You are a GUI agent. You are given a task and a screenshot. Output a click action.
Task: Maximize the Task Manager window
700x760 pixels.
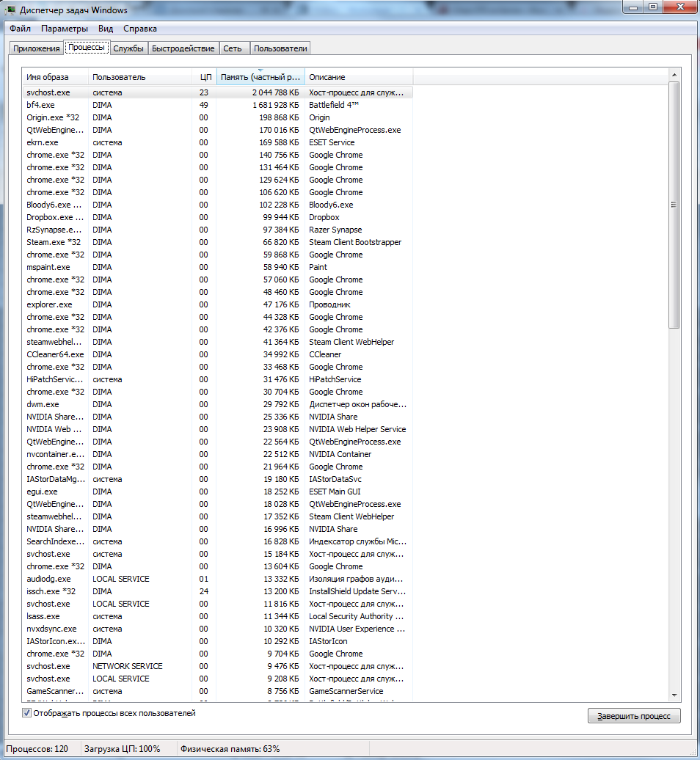(x=654, y=7)
